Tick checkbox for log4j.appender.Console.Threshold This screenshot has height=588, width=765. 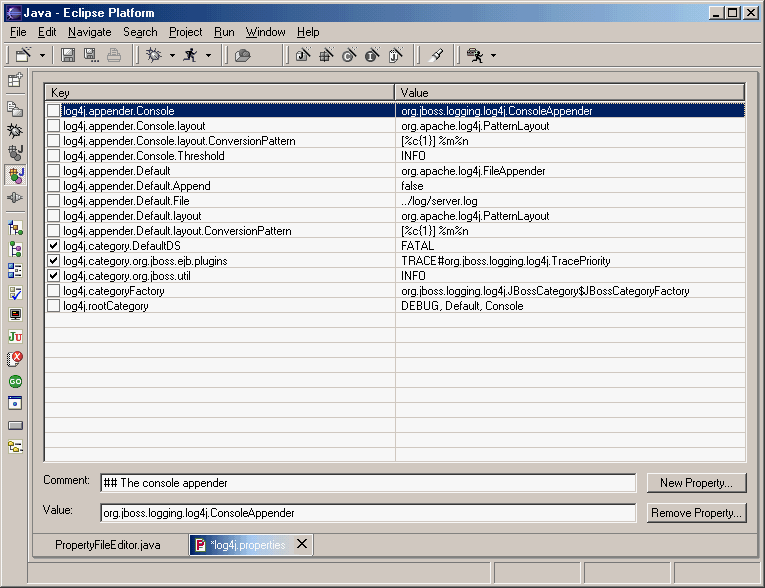click(53, 156)
